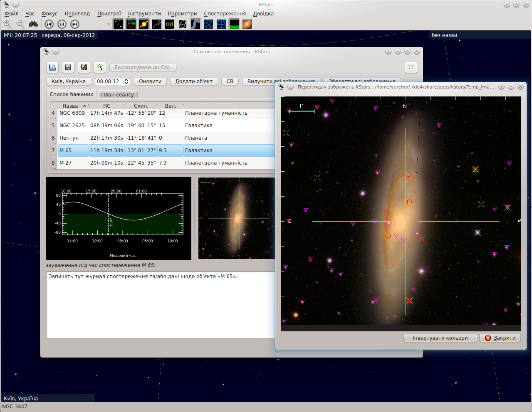
Task: Open the observing list wizard icon
Action: (x=99, y=67)
